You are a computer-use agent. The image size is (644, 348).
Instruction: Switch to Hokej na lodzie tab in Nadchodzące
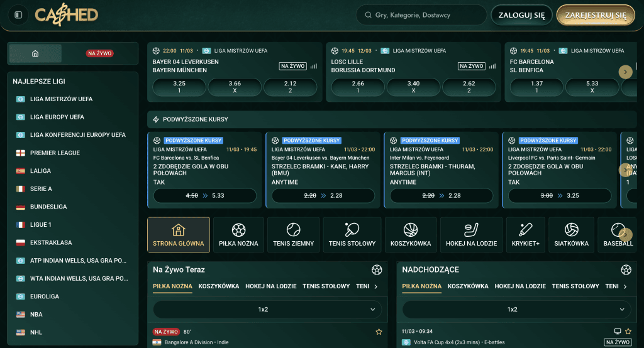[520, 286]
